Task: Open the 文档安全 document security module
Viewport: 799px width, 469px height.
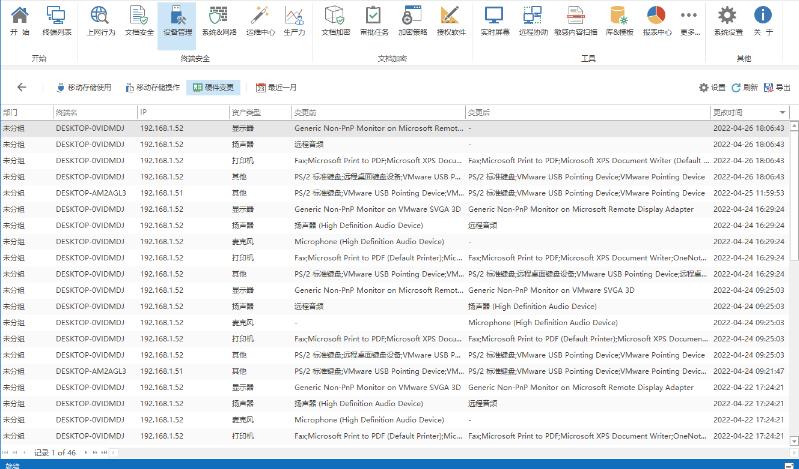Action: pyautogui.click(x=139, y=20)
